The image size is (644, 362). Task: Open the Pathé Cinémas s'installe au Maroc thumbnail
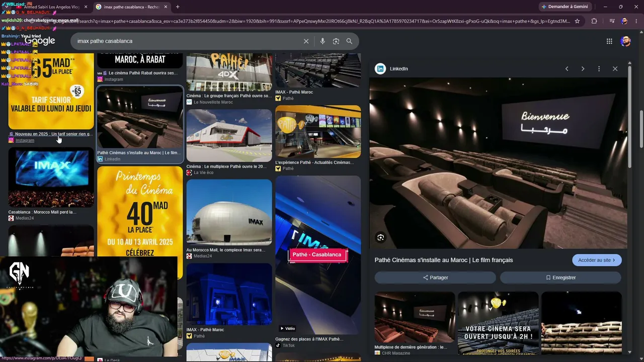pyautogui.click(x=140, y=117)
